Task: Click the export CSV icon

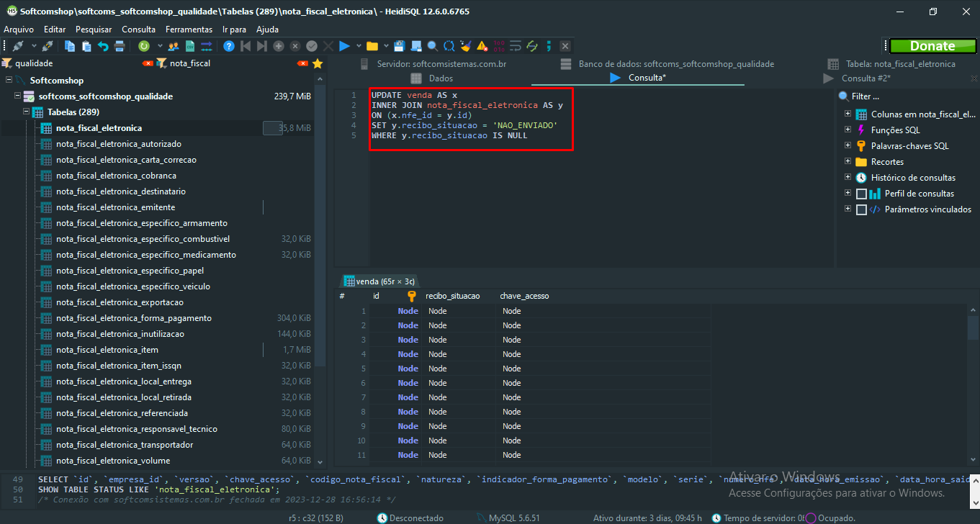Action: (190, 46)
